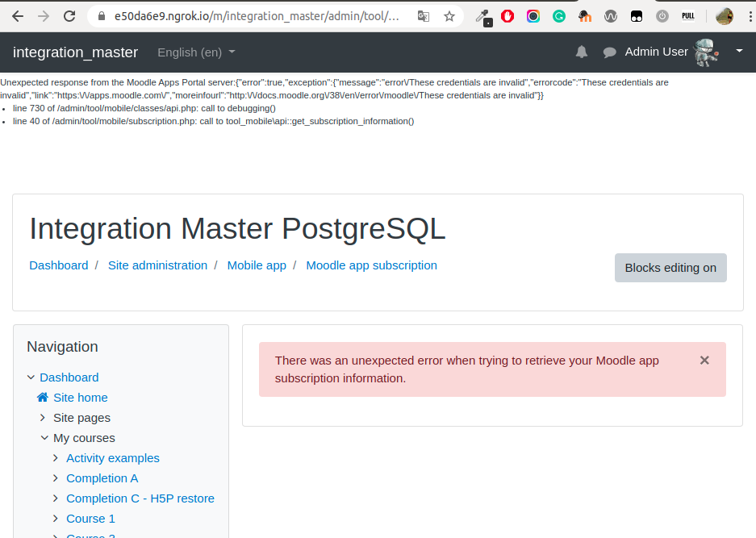756x538 pixels.
Task: Open the Activity examples course
Action: (113, 458)
